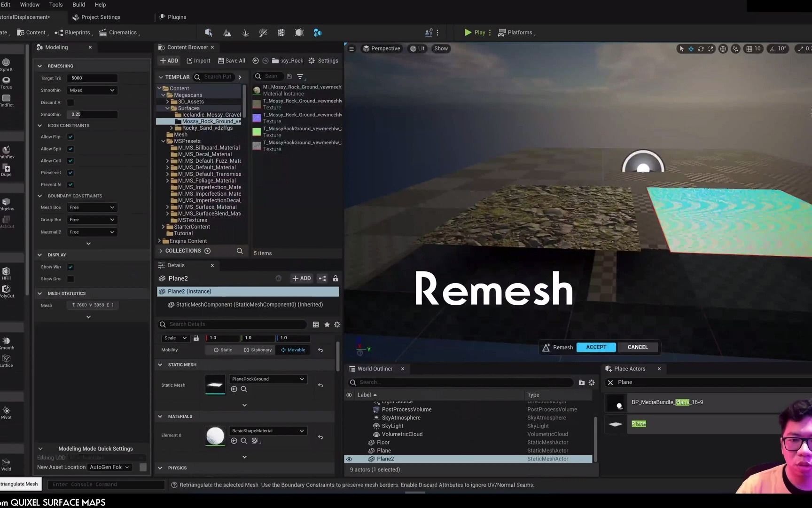Screen dimensions: 812x508
Task: Open the Lattice deformation tool
Action: pyautogui.click(x=7, y=360)
